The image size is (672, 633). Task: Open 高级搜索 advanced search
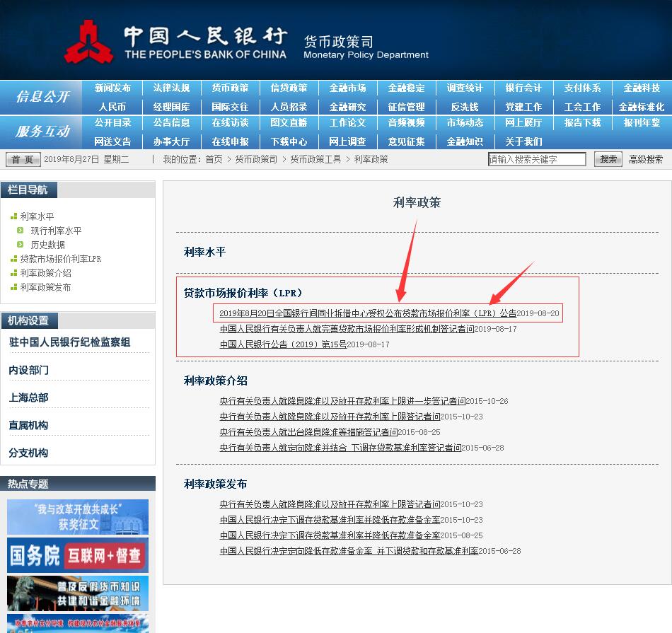[646, 159]
